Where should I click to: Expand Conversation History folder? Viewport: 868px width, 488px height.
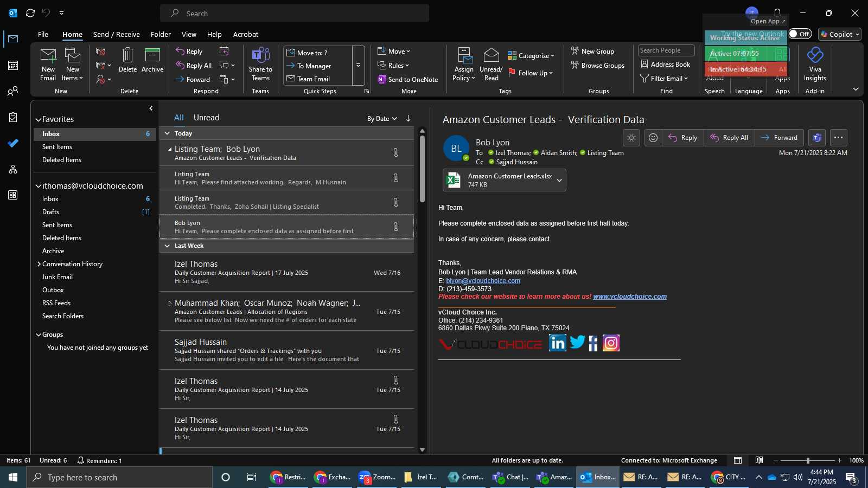(39, 264)
